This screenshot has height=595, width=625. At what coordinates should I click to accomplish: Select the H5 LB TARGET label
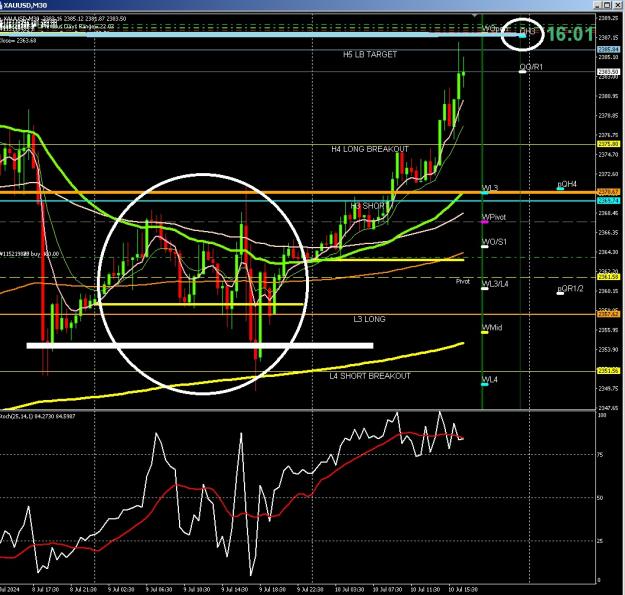[370, 54]
